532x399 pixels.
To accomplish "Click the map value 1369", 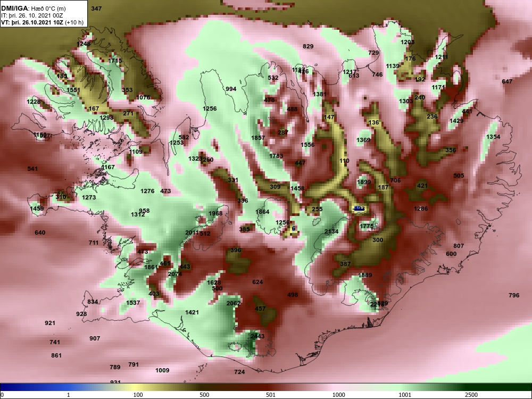I will (x=363, y=140).
